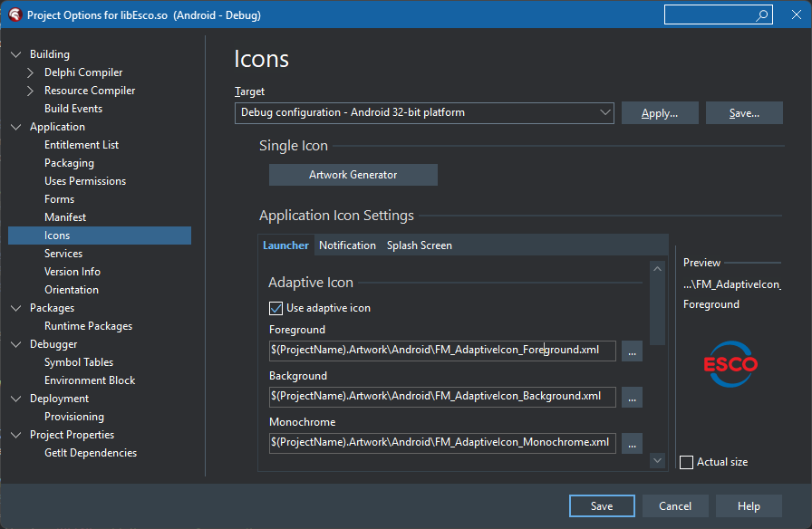Click the Save... button next to Apply
The height and width of the screenshot is (529, 812).
(x=744, y=113)
